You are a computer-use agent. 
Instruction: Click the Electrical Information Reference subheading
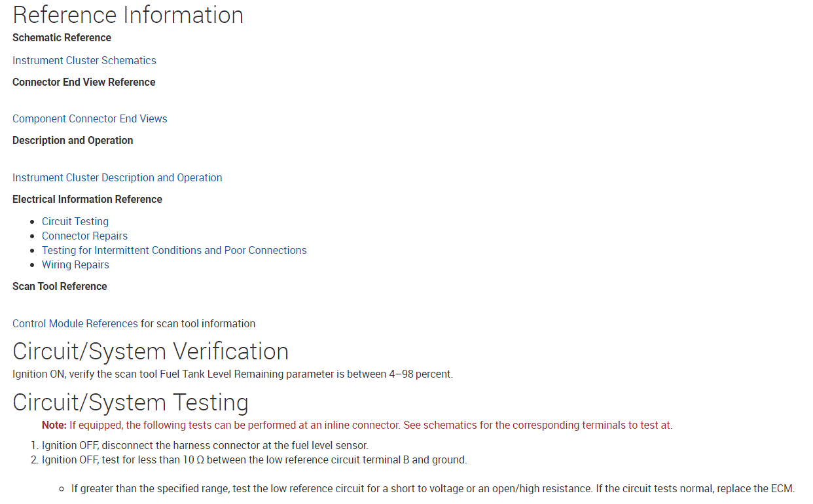[x=87, y=199]
